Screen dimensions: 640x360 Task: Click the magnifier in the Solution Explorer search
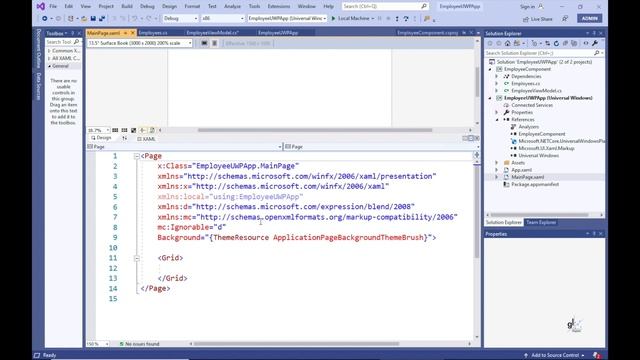[596, 53]
